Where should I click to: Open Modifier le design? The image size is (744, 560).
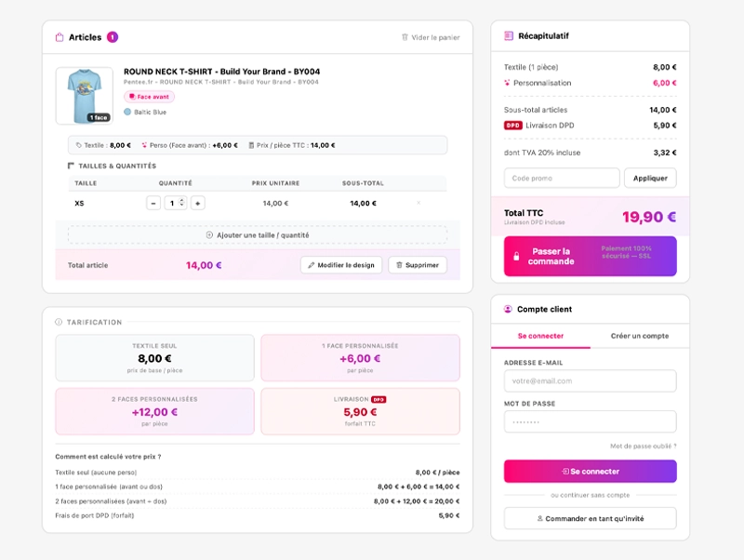(x=341, y=265)
